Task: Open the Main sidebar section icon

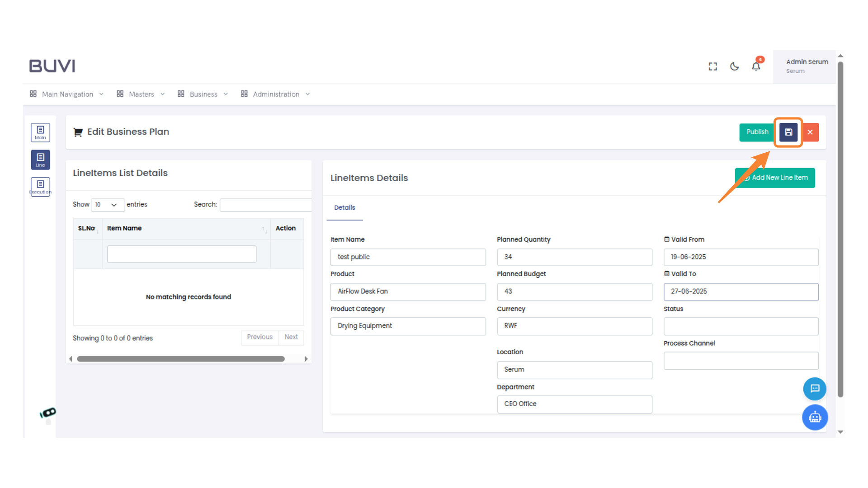Action: 40,132
